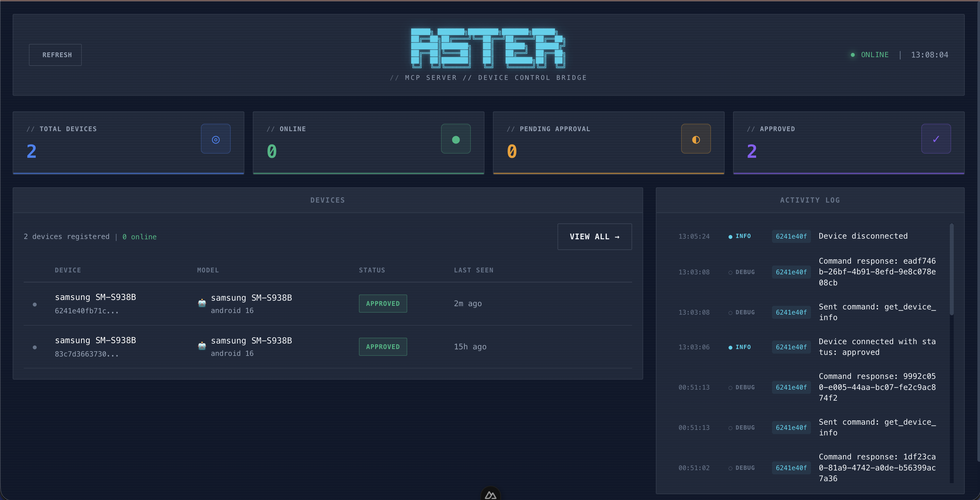Click the Android robot icon for device 6241e40fb71c
The height and width of the screenshot is (500, 980).
point(202,303)
